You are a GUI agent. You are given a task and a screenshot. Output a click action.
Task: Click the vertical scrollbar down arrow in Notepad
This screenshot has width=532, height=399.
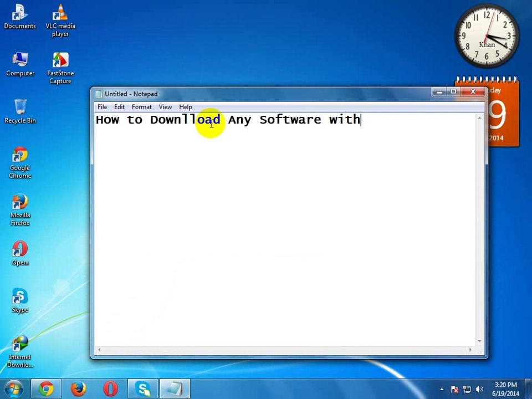point(479,341)
